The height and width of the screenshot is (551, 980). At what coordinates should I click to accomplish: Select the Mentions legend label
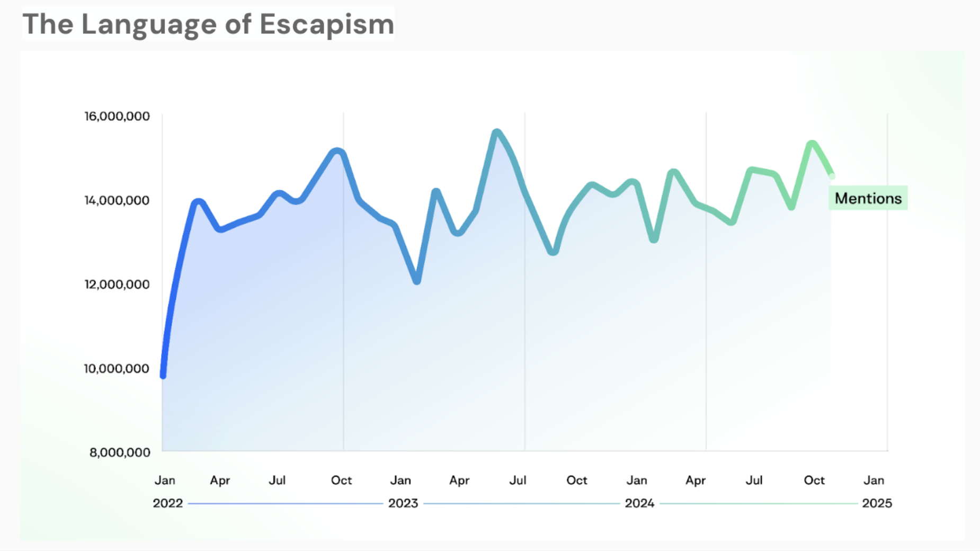[x=868, y=198]
